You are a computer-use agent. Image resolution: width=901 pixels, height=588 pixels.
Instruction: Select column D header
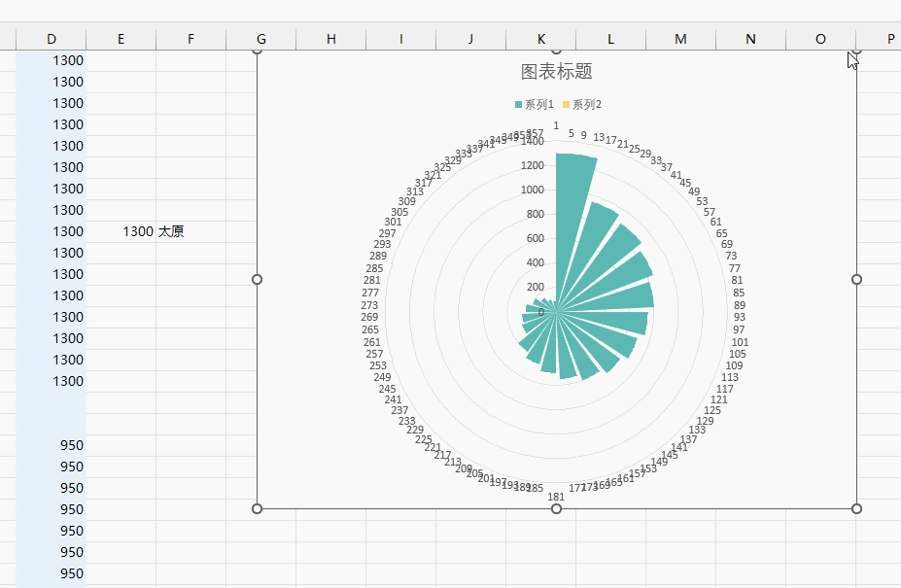click(52, 39)
